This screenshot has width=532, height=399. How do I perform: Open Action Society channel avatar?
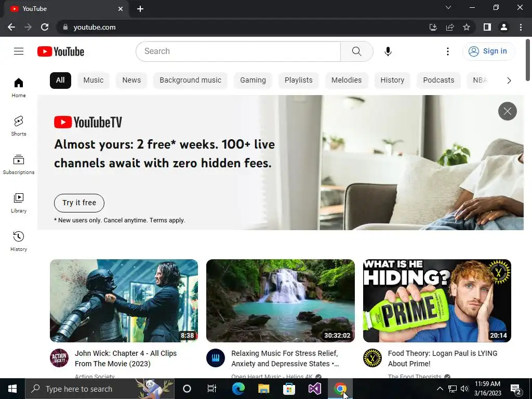(x=59, y=358)
